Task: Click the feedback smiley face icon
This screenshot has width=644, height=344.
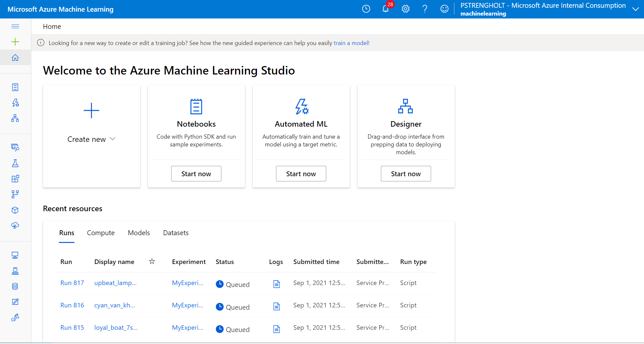Action: pyautogui.click(x=444, y=9)
